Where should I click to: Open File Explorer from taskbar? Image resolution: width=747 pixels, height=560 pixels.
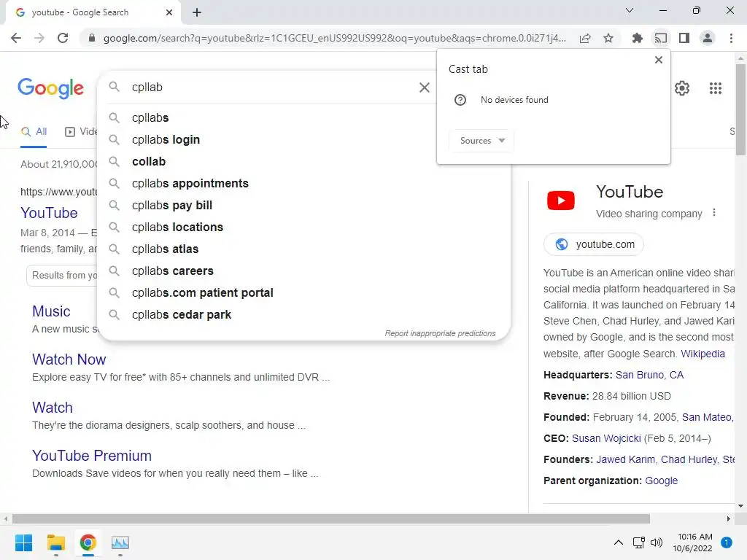point(55,542)
